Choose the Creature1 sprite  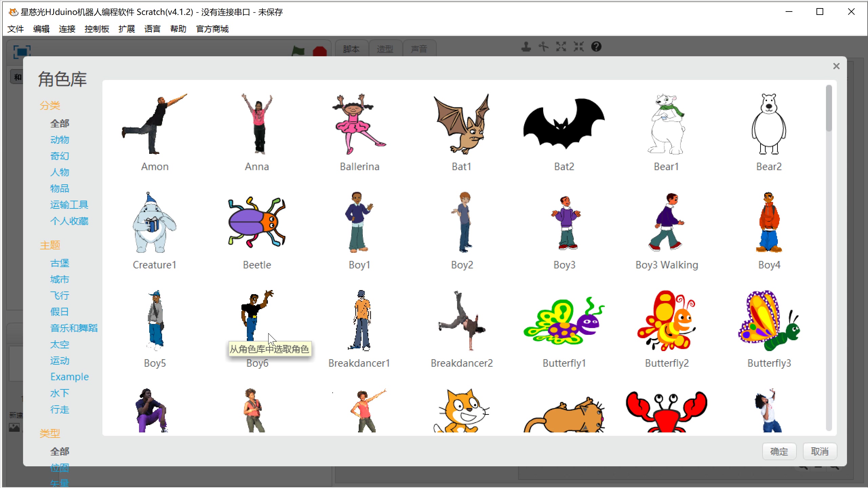154,222
